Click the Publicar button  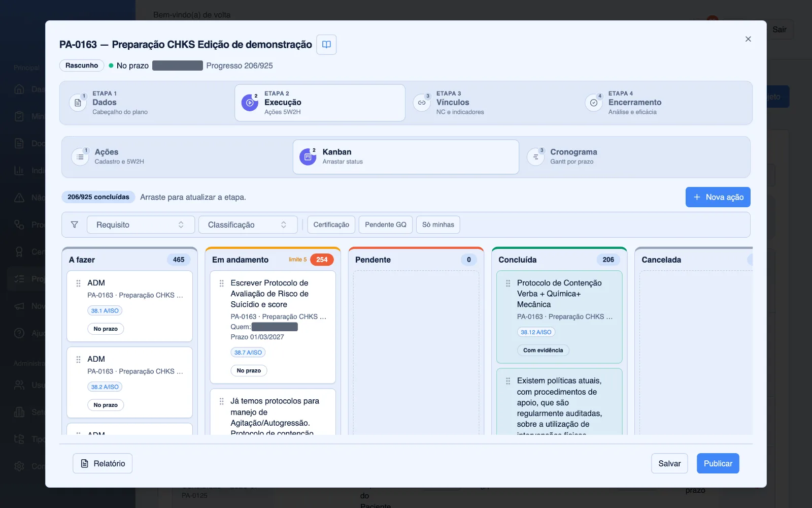718,463
